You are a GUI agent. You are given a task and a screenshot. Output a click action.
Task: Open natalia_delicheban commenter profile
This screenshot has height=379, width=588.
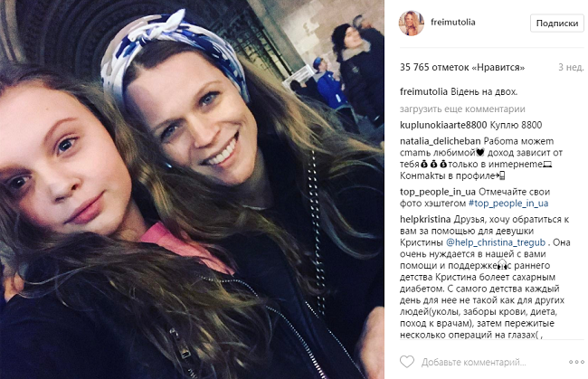tap(440, 141)
